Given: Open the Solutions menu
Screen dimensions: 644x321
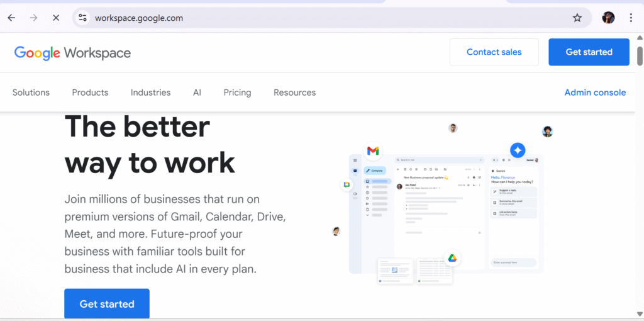Looking at the screenshot, I should (x=31, y=93).
